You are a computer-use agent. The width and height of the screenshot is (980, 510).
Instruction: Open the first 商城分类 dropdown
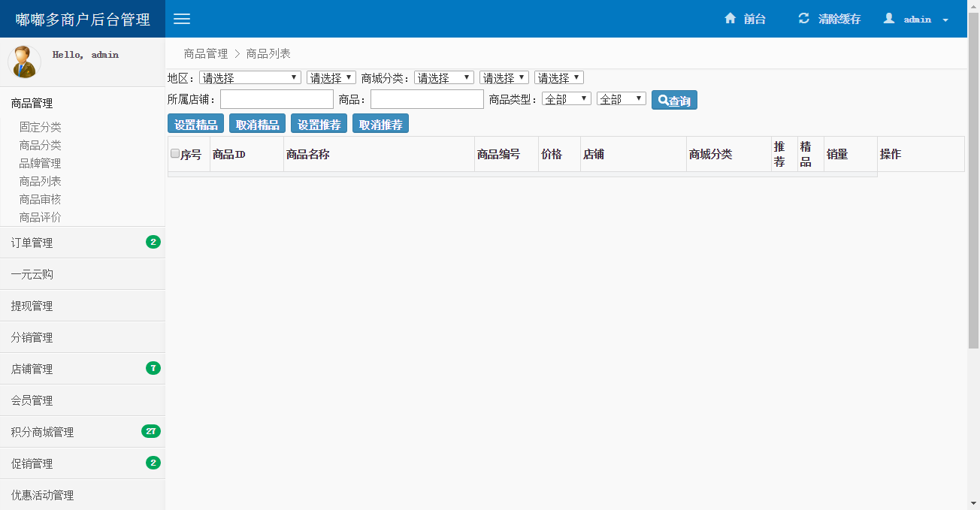tap(444, 77)
